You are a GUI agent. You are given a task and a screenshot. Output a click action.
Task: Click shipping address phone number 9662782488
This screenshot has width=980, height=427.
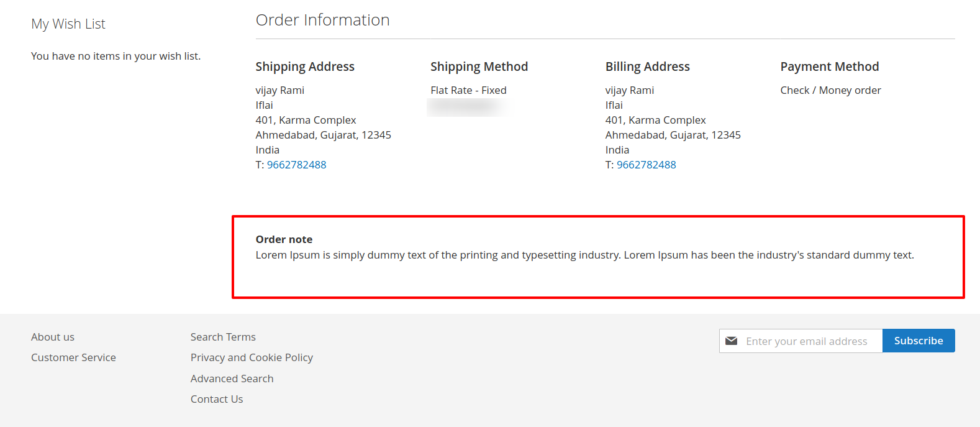point(296,165)
